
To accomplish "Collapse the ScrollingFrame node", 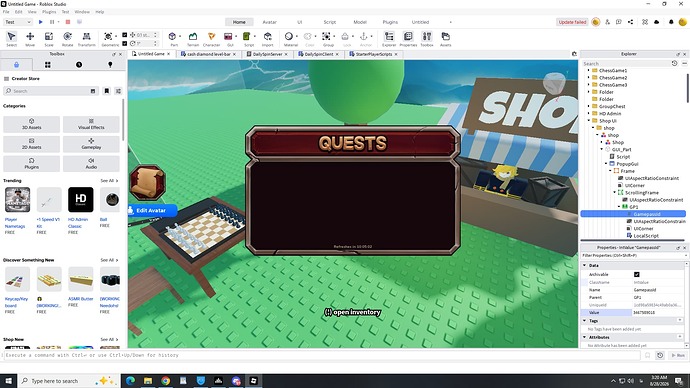I will pos(615,192).
